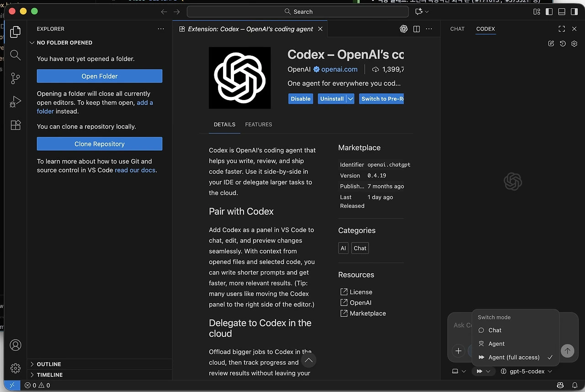Screen dimensions: 585x392
Task: Maximize the Codex secondary side bar
Action: (x=562, y=29)
